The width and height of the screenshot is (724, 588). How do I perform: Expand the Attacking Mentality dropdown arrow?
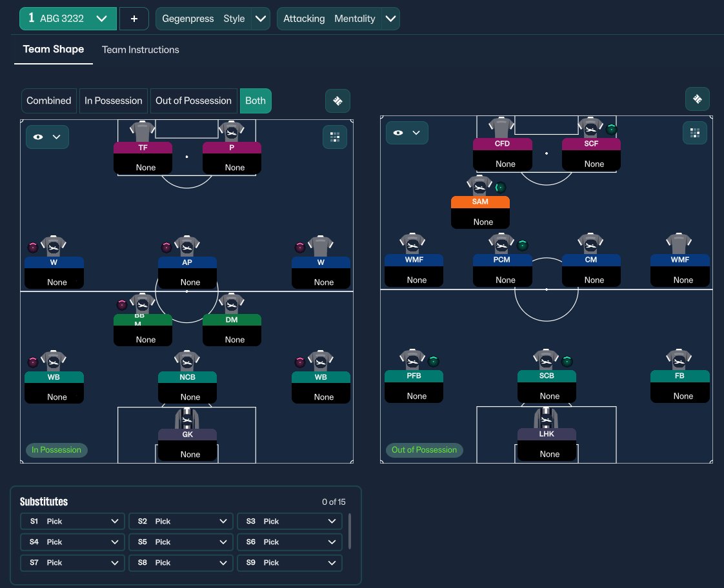[x=390, y=19]
